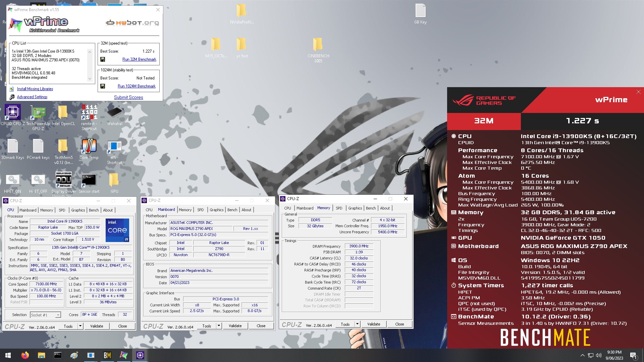The height and width of the screenshot is (362, 644).
Task: Open Memory tab in left CPU-Z window
Action: [x=47, y=210]
